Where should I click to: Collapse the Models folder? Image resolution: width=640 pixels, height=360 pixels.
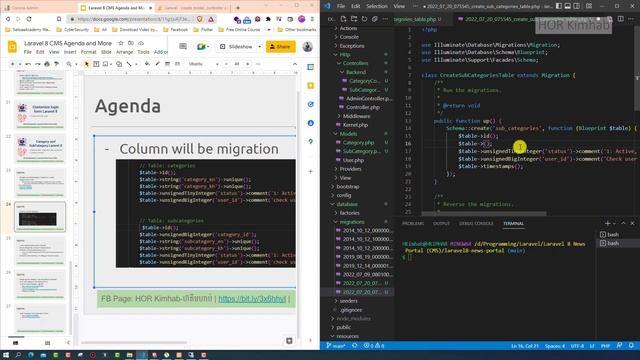(x=348, y=133)
